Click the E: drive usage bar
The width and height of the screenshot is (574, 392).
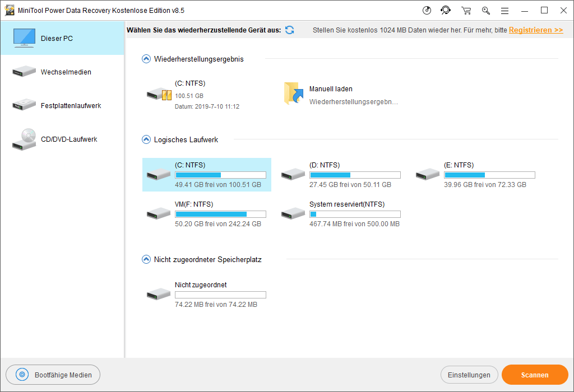point(489,175)
